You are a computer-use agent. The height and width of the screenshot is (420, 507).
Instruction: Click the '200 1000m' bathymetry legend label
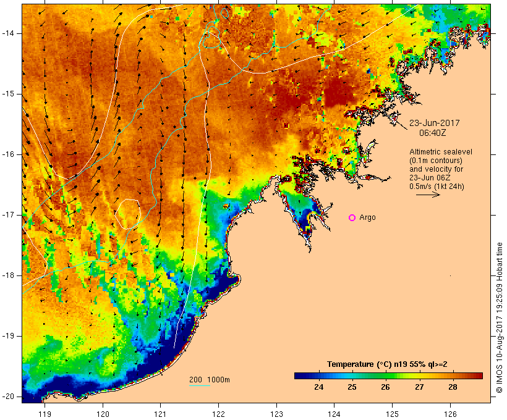coord(210,380)
